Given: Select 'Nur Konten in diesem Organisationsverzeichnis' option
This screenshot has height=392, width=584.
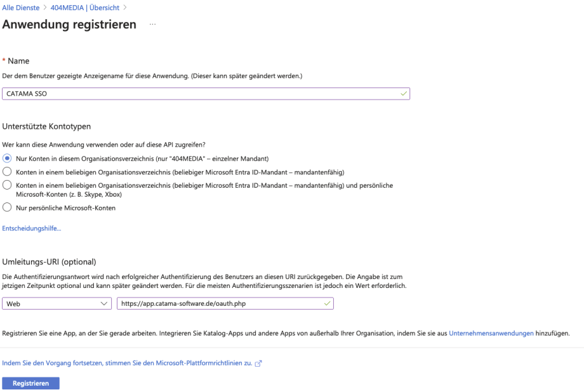Looking at the screenshot, I should [x=7, y=158].
